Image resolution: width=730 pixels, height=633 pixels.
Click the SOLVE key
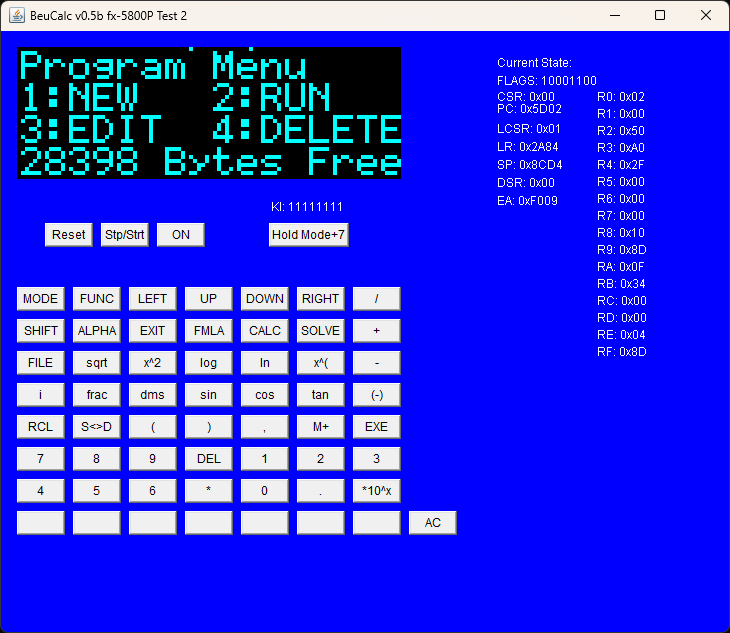(320, 330)
